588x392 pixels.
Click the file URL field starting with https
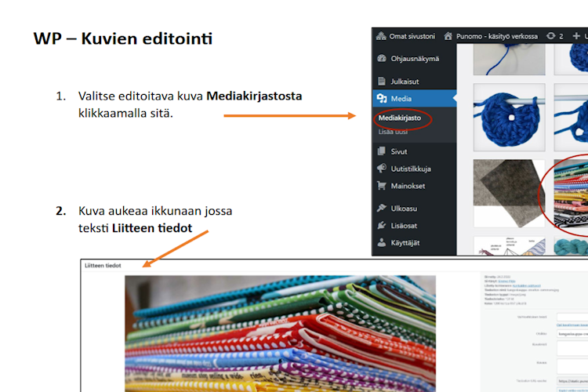[572, 381]
